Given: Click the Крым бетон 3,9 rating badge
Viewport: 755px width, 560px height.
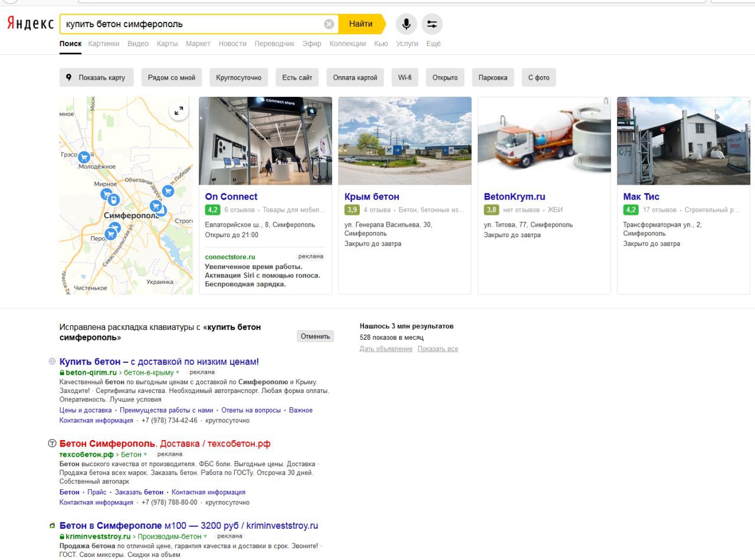Looking at the screenshot, I should (x=352, y=209).
